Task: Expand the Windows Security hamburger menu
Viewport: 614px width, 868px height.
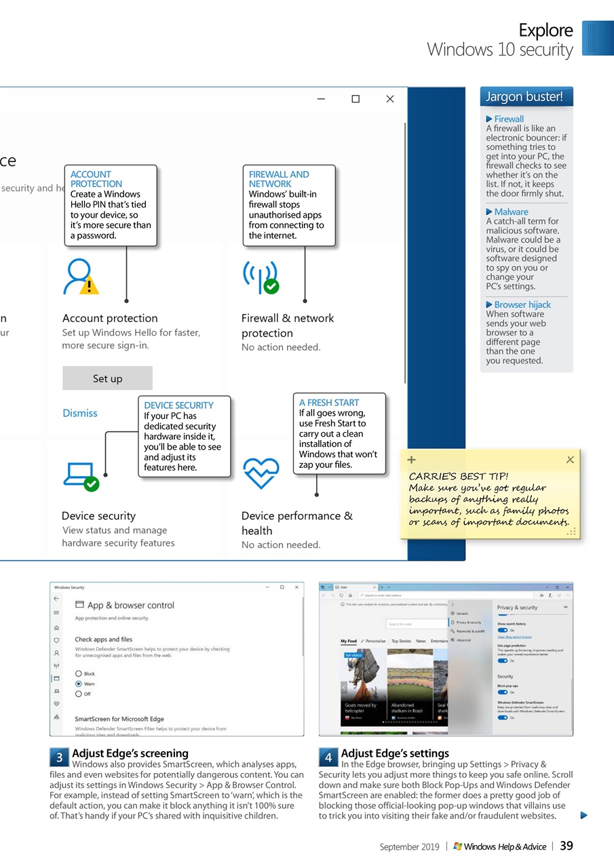Action: pyautogui.click(x=56, y=613)
